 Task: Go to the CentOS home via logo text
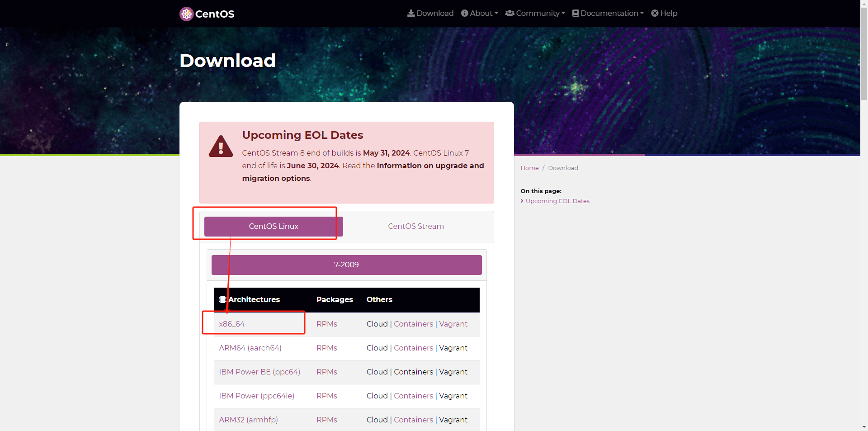click(x=215, y=14)
